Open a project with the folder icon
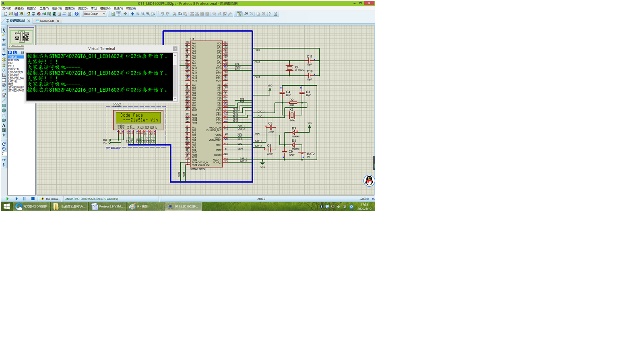The height and width of the screenshot is (362, 644). pyautogui.click(x=11, y=14)
